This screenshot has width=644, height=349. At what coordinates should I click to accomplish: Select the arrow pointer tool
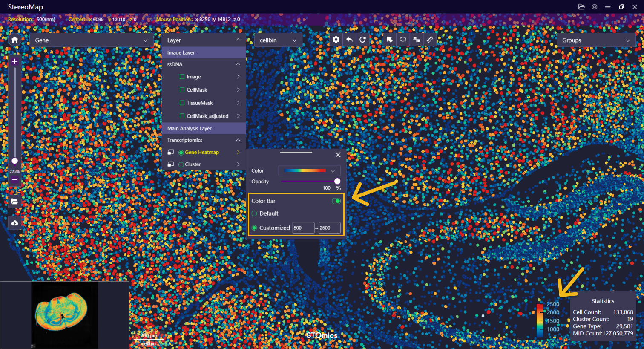point(389,40)
